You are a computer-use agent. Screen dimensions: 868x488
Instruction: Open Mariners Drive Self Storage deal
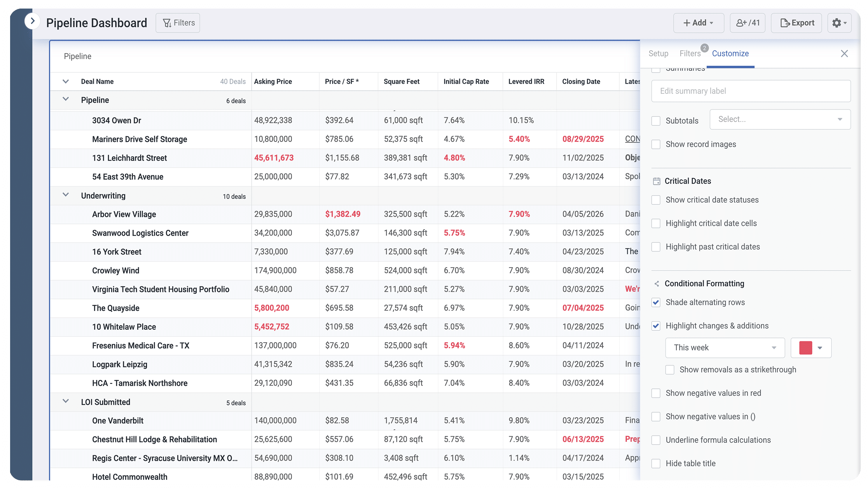point(140,139)
